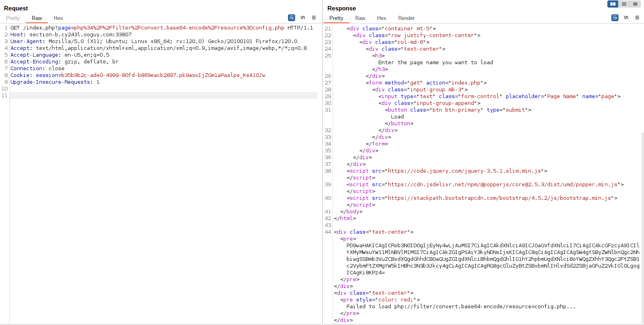
Task: Click the closing </body> tag line
Action: tap(351, 212)
